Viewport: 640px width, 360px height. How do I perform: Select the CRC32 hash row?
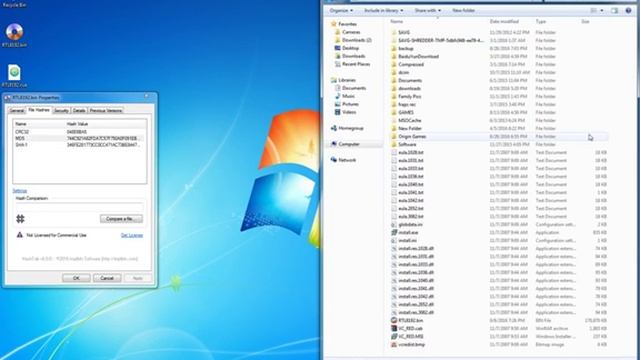coord(79,132)
